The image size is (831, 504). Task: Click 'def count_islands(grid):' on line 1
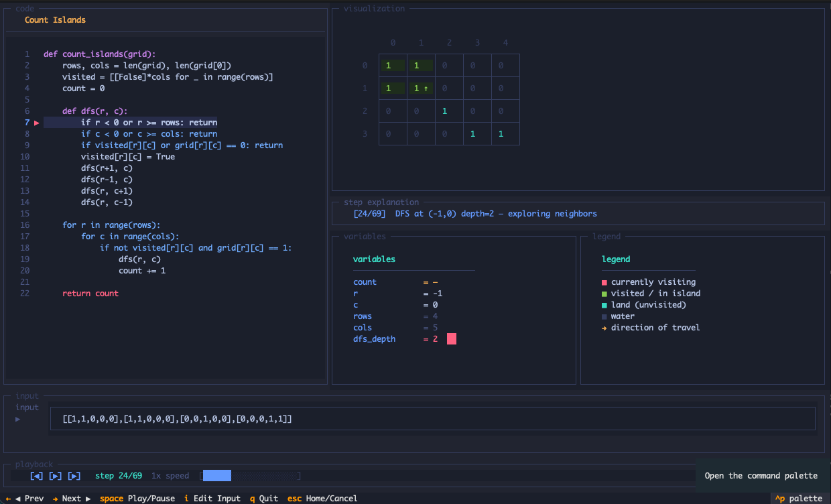tap(100, 54)
